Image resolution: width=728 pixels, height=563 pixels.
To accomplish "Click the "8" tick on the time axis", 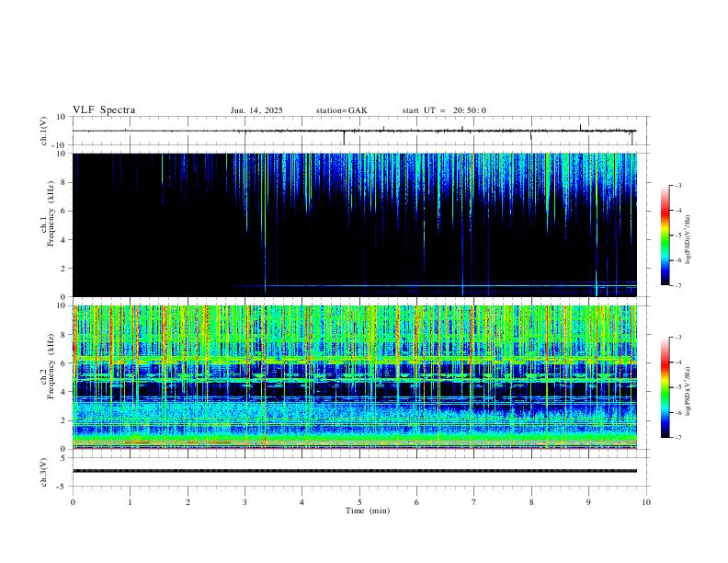I will point(531,502).
